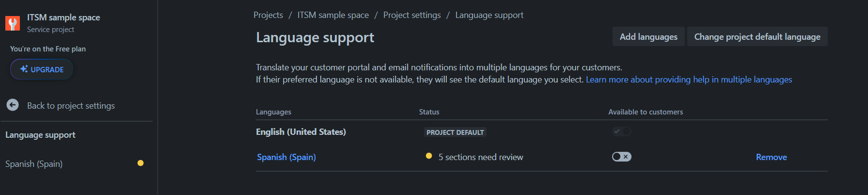The width and height of the screenshot is (868, 195).
Task: Open Projects breadcrumb link
Action: pos(268,15)
